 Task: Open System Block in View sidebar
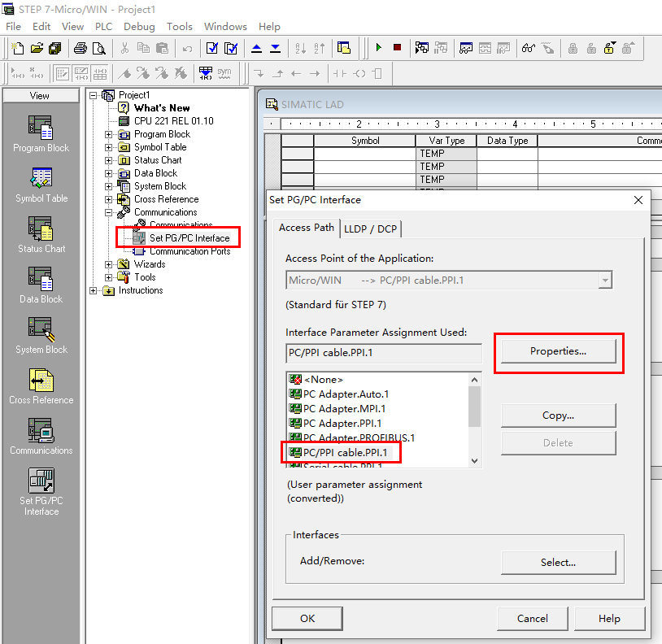41,336
